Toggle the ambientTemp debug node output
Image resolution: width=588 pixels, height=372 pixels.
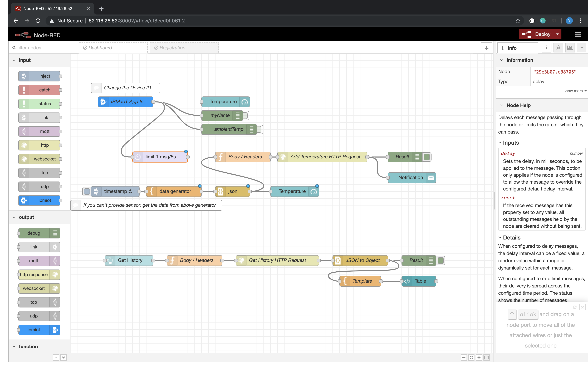(259, 129)
